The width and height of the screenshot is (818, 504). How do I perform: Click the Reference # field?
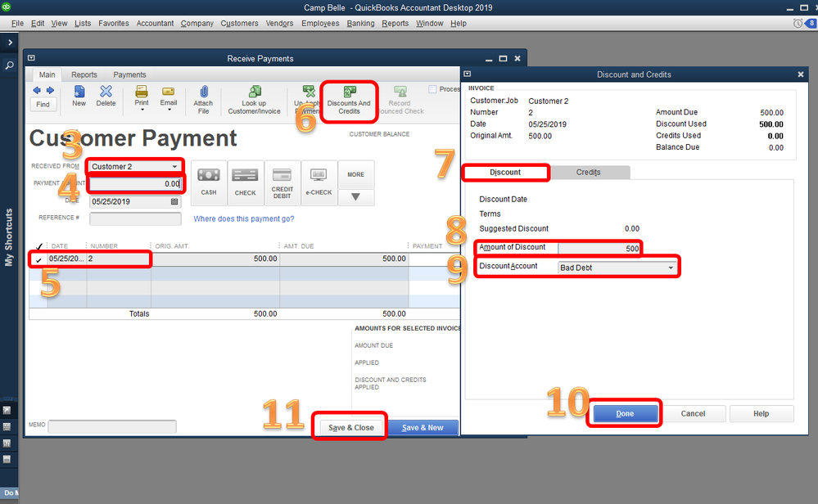[136, 219]
